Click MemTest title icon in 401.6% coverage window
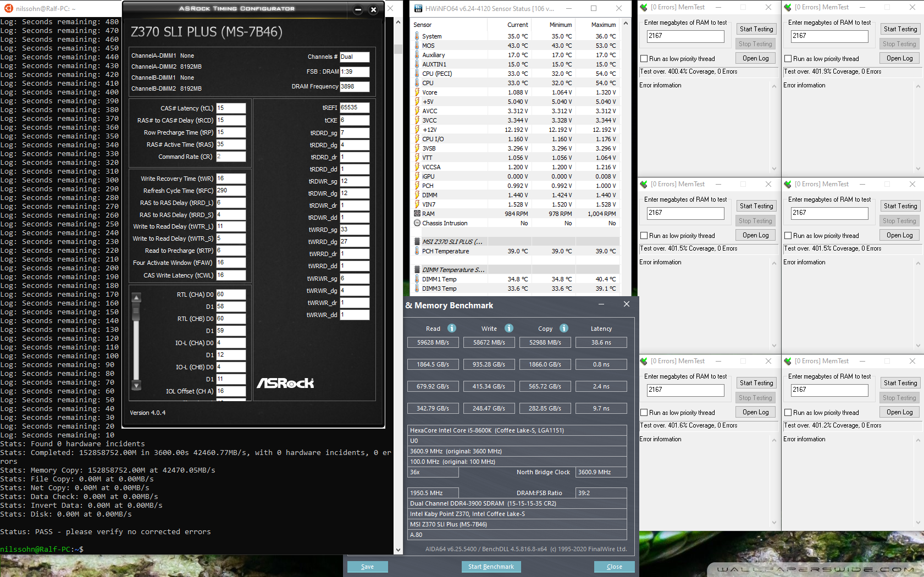The width and height of the screenshot is (924, 577). [x=644, y=361]
